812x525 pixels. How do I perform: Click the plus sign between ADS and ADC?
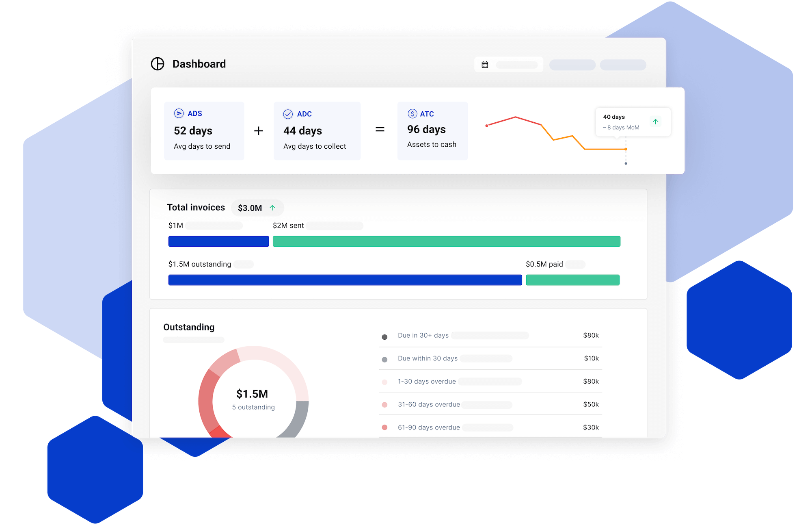coord(259,131)
